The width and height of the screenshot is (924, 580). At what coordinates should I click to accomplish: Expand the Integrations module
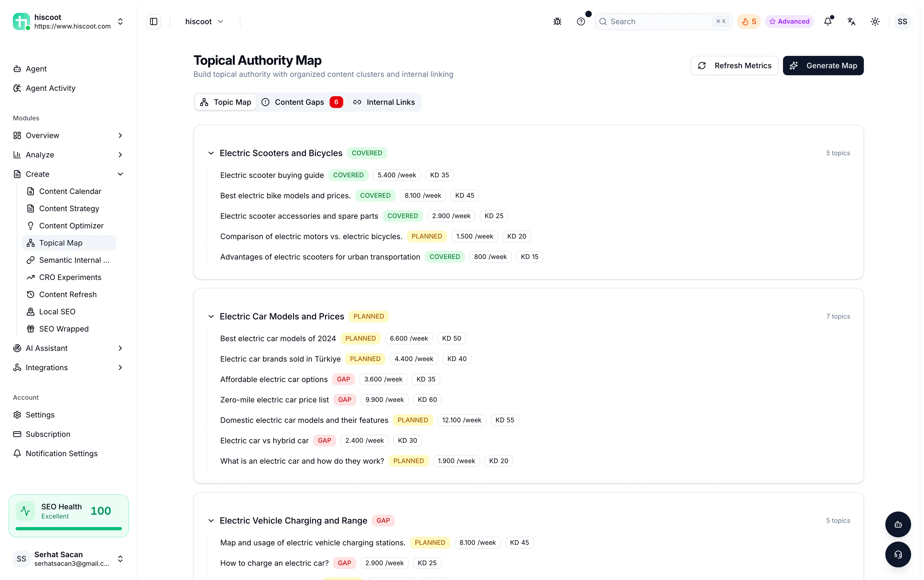pos(69,368)
